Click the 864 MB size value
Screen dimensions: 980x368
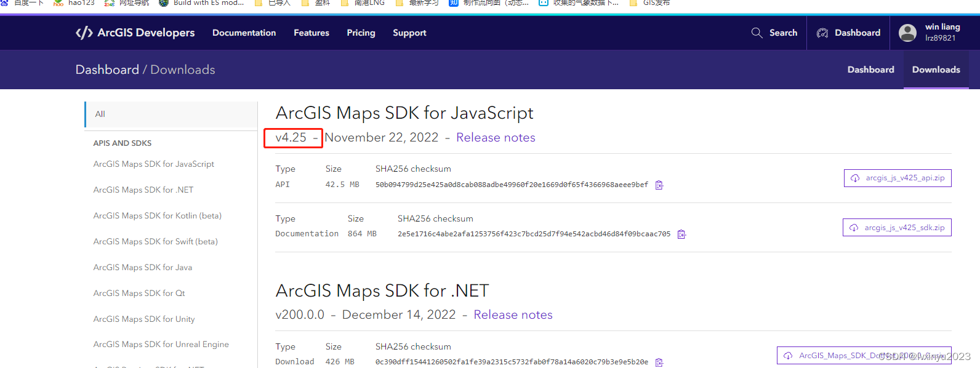(x=362, y=234)
